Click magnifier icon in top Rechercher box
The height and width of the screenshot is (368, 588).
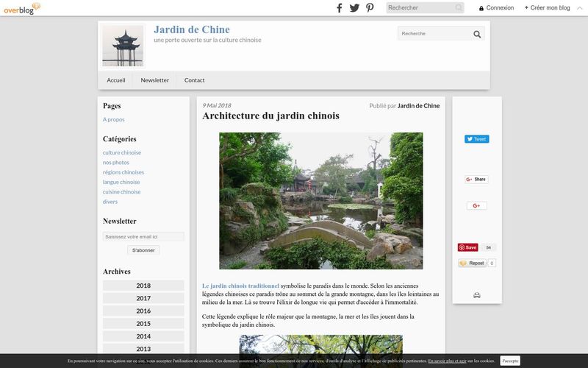tap(459, 7)
